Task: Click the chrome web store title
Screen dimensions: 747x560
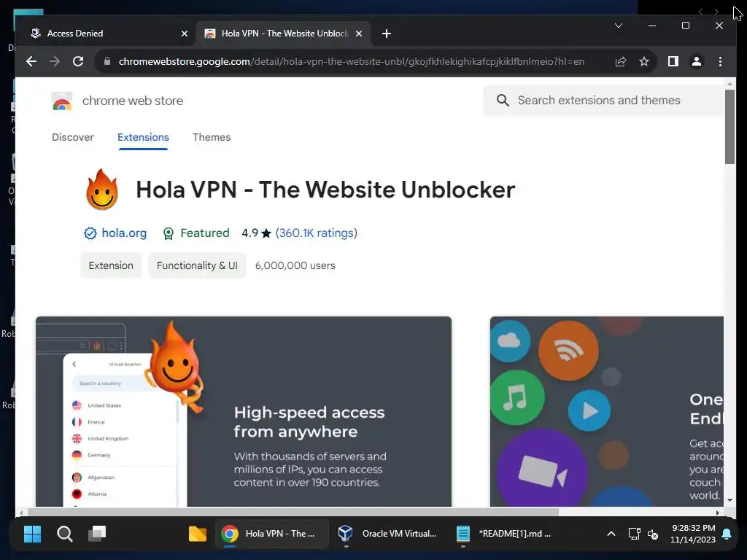Action: coord(133,101)
